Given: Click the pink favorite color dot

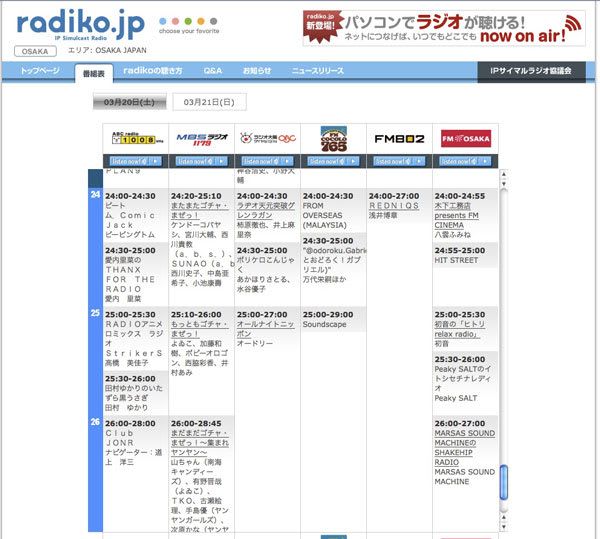Looking at the screenshot, I should (x=175, y=21).
